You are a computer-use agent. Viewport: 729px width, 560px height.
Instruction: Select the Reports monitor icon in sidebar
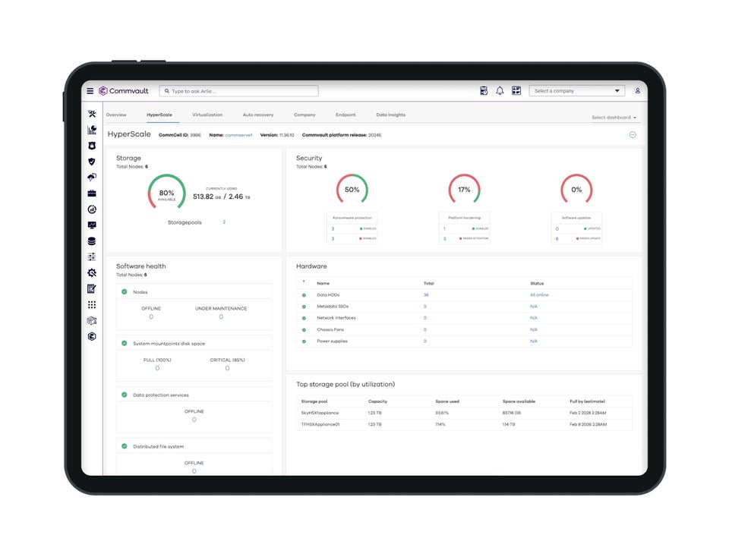pyautogui.click(x=92, y=225)
